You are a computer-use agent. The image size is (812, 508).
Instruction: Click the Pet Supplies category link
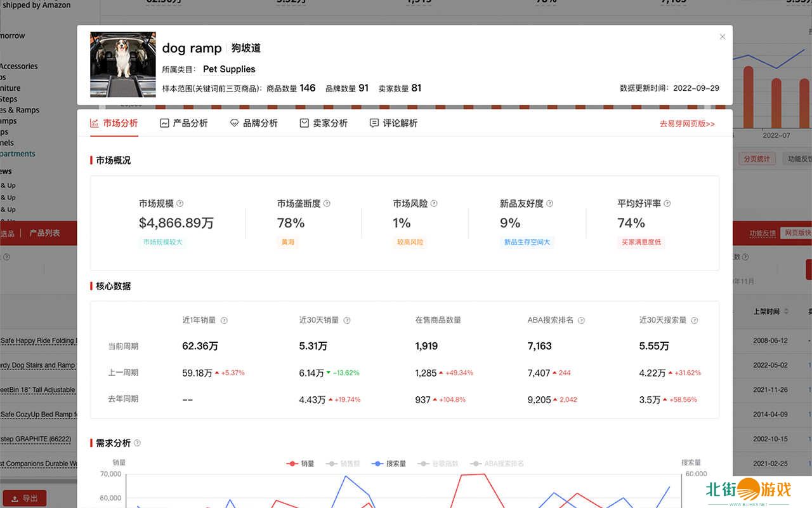pyautogui.click(x=229, y=69)
